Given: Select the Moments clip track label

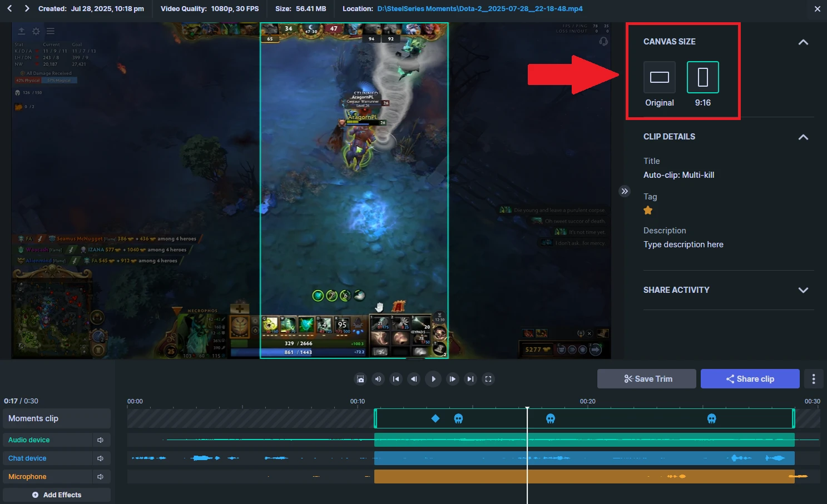Looking at the screenshot, I should (x=57, y=418).
